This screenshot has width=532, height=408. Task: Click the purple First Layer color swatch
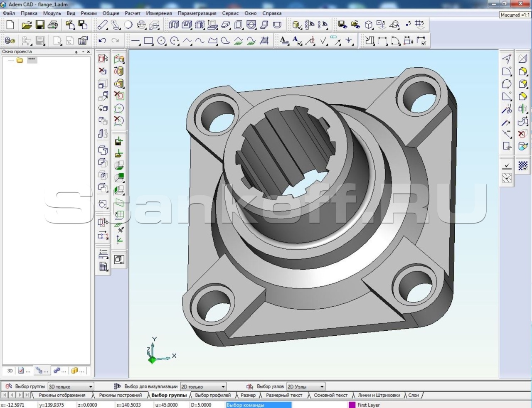(352, 405)
